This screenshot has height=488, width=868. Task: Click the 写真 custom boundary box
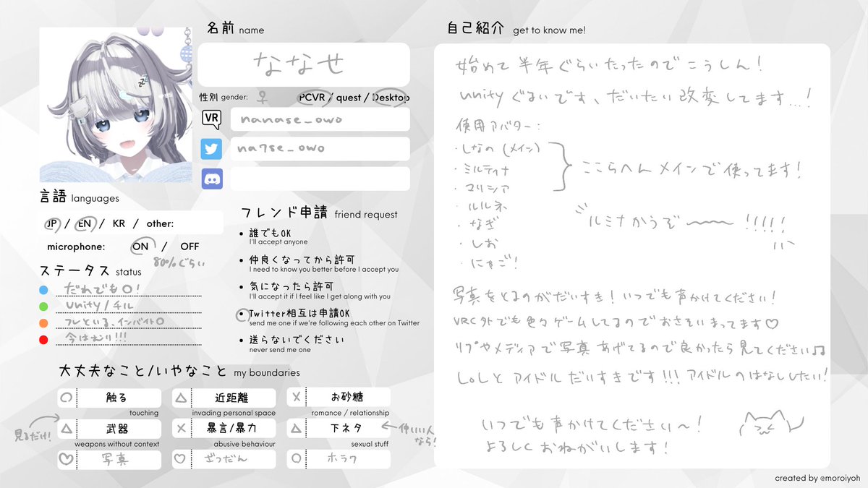coord(109,458)
